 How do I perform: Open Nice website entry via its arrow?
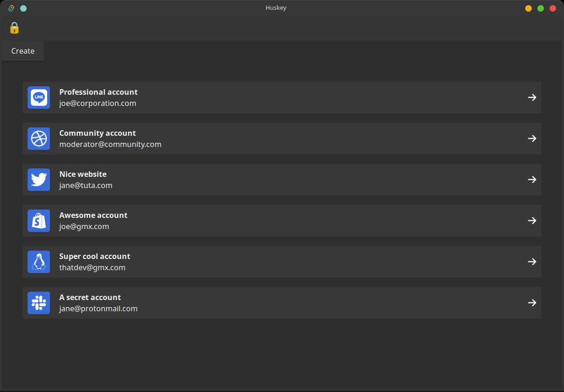pos(532,180)
